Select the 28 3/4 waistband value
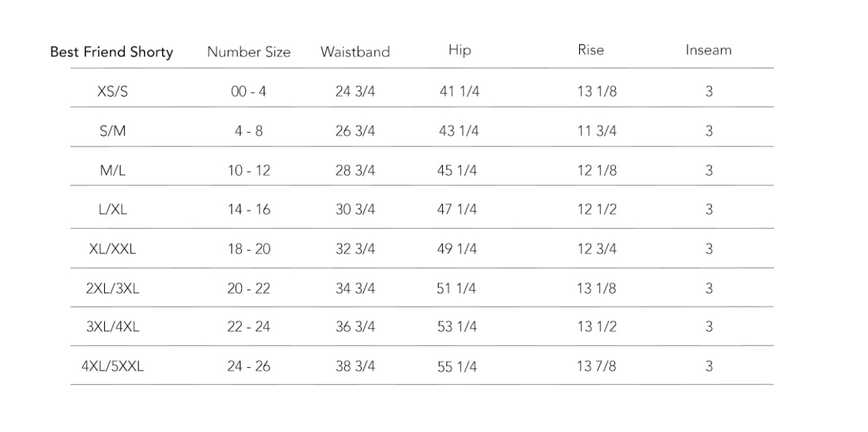This screenshot has height=432, width=868. pos(355,170)
